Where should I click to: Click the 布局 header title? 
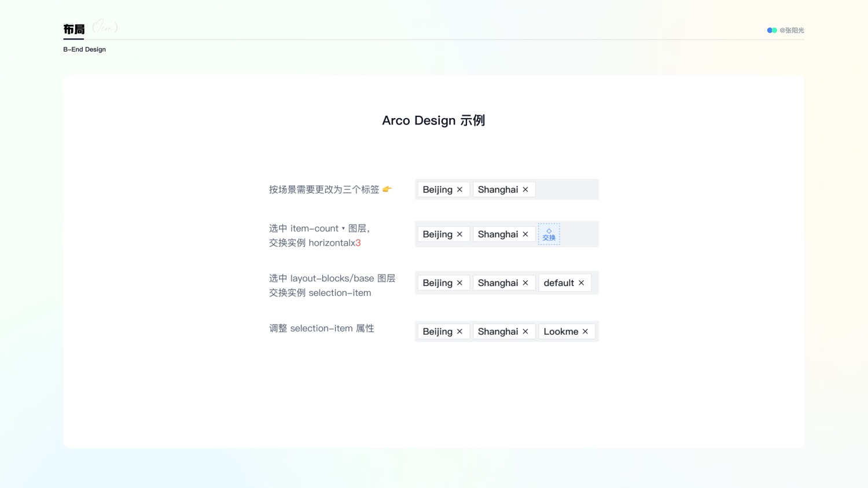click(74, 29)
